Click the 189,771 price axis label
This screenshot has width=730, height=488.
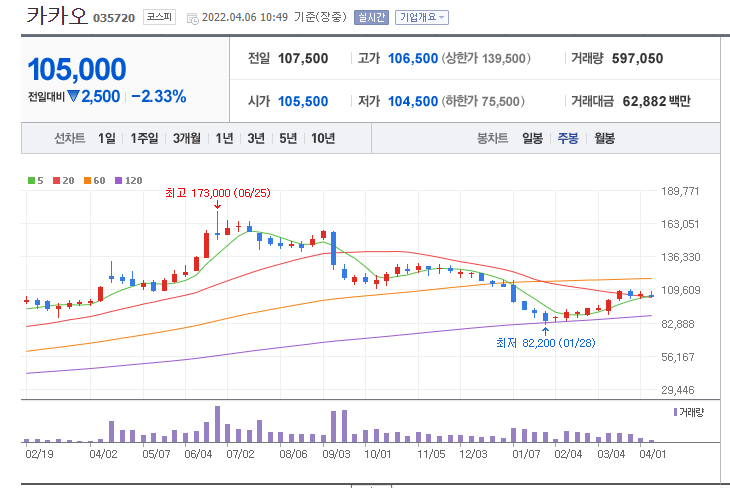(x=680, y=191)
